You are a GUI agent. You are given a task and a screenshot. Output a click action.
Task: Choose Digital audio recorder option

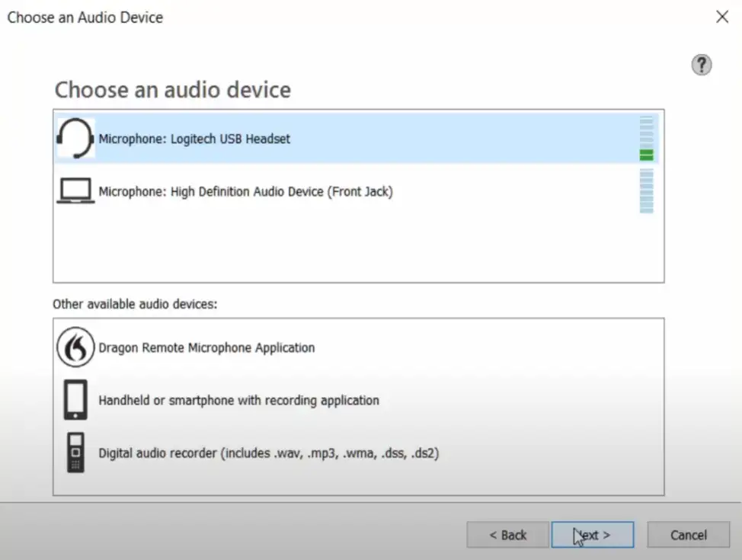[x=269, y=453]
